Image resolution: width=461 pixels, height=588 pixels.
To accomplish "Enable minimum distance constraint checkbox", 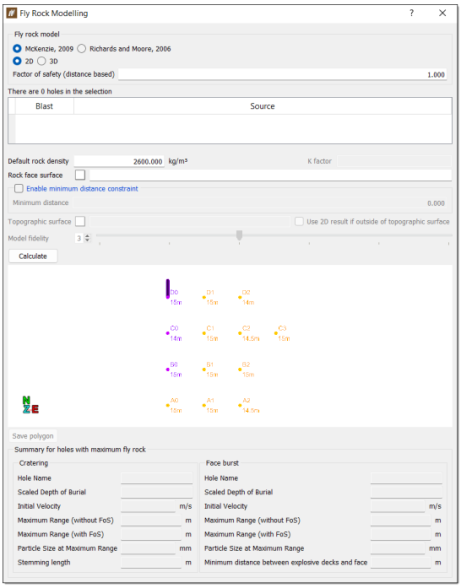I will [x=18, y=188].
